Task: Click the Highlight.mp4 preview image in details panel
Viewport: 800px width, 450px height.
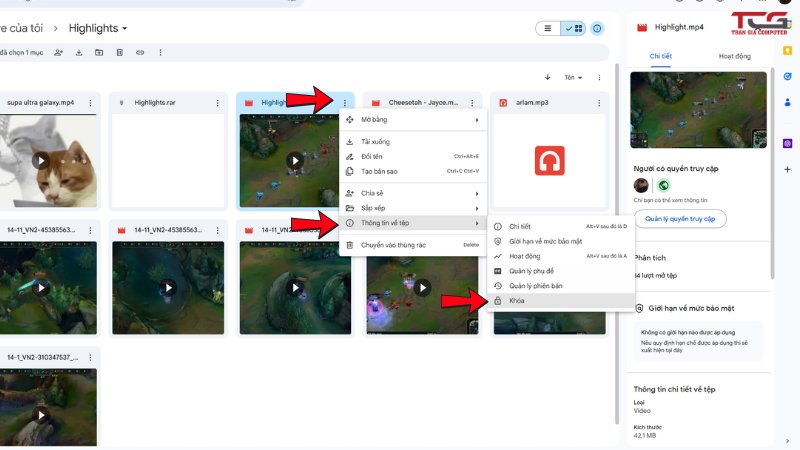Action: (x=698, y=110)
